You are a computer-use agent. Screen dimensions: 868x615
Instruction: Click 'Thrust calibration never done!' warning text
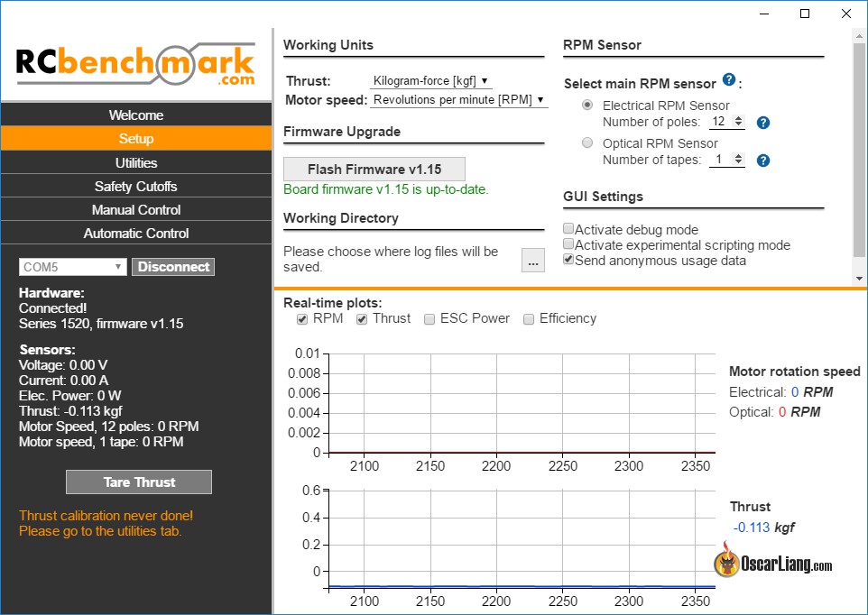click(106, 516)
